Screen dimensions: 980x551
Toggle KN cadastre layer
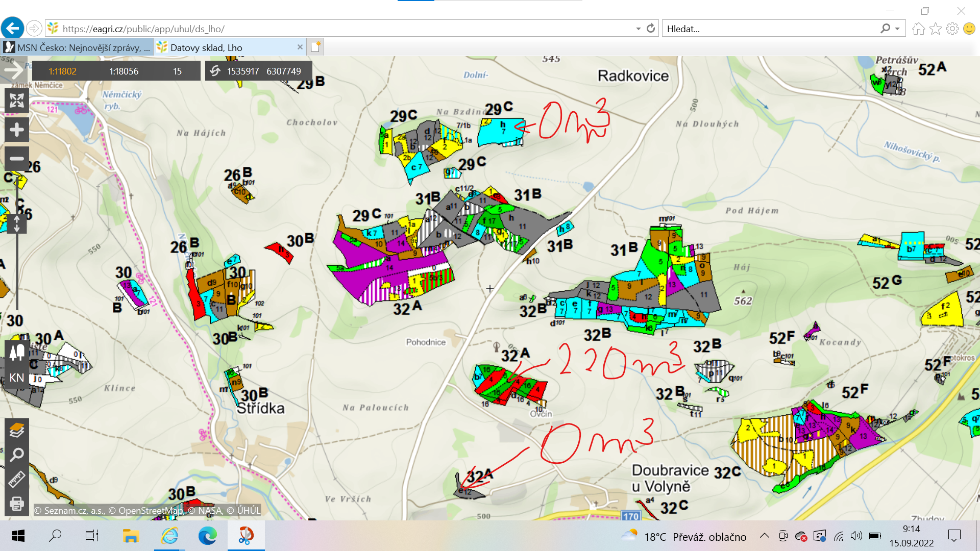point(17,378)
